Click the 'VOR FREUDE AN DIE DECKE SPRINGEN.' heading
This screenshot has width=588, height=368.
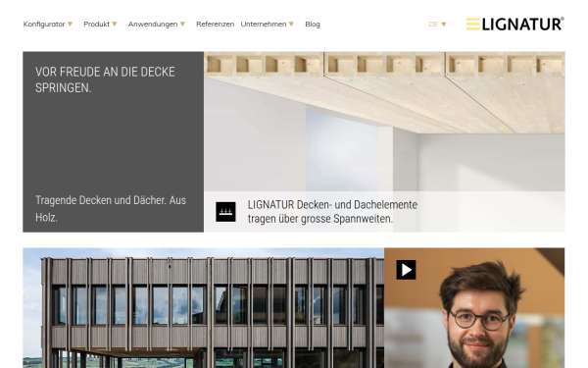coord(105,79)
